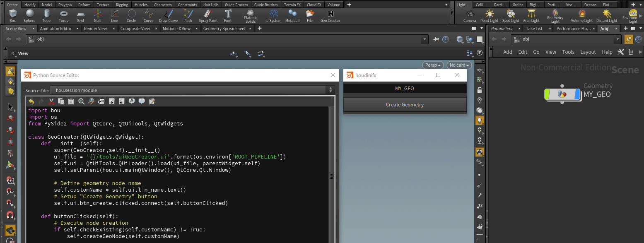
Task: Click Paste icon in Python Source Editor toolbar
Action: [x=71, y=101]
